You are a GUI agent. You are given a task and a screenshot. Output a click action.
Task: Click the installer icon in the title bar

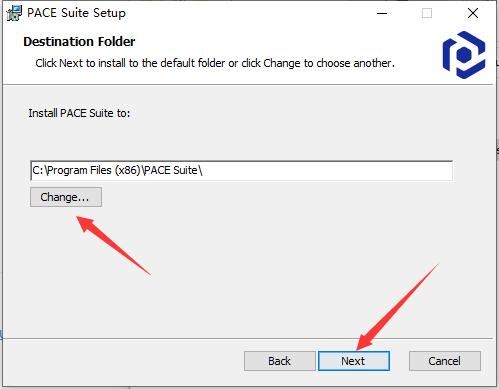coord(14,13)
